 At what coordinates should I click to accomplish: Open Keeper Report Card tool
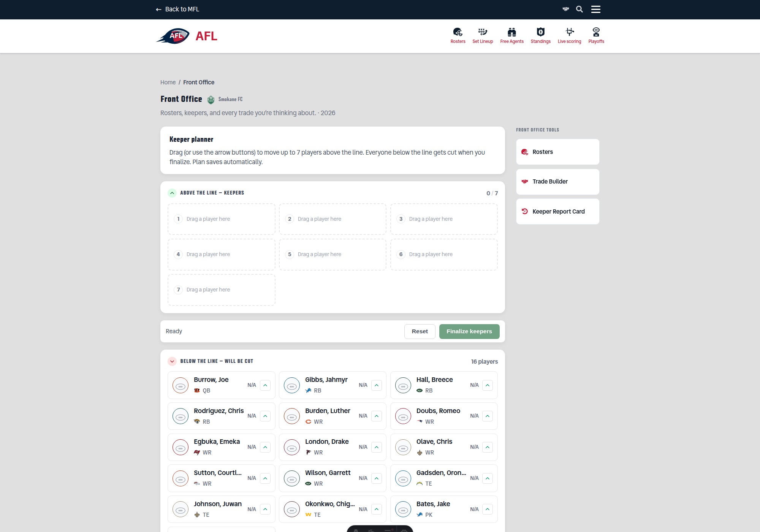coord(557,212)
